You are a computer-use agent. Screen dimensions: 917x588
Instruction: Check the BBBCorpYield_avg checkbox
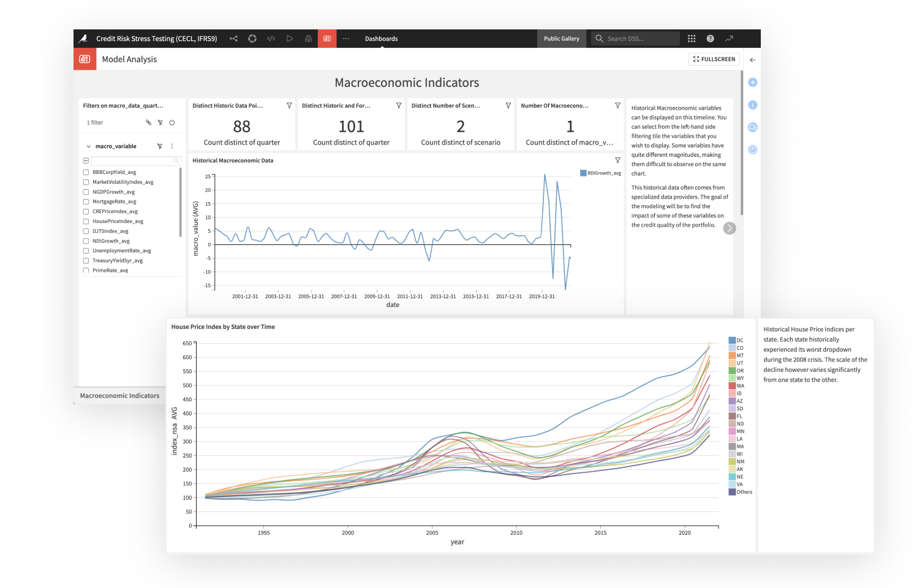pos(86,172)
